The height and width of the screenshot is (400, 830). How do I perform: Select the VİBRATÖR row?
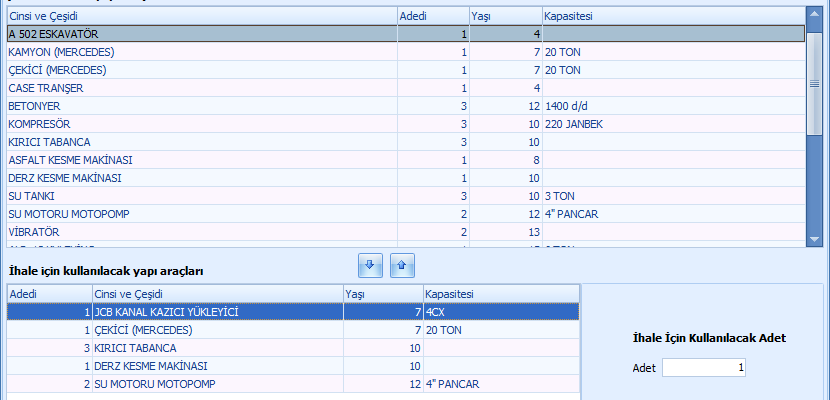200,232
